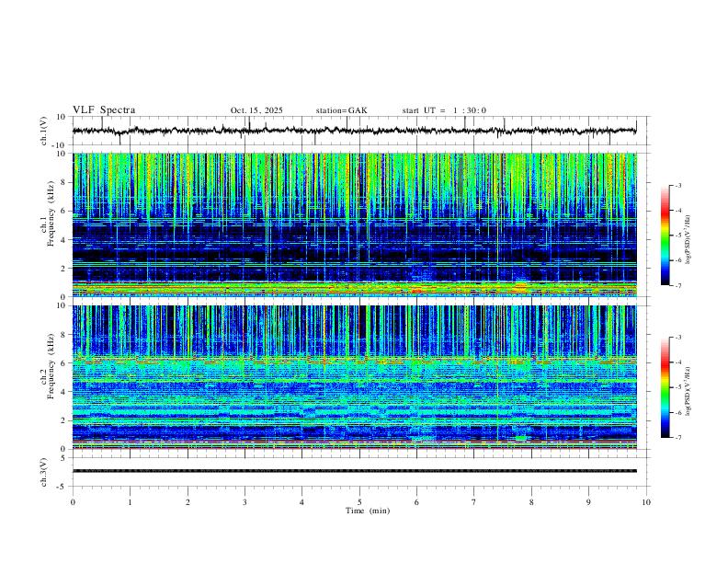Click the 'ch.1(V)' axis label

click(44, 131)
